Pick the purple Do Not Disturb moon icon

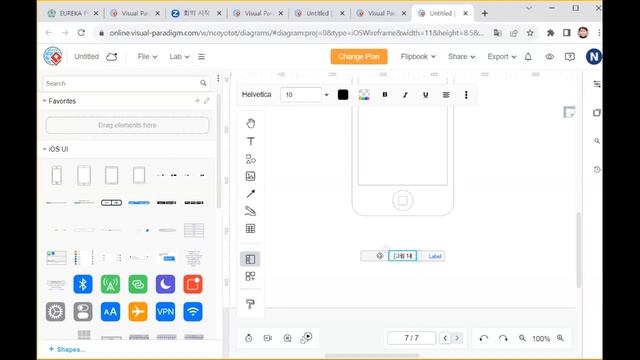pyautogui.click(x=165, y=284)
